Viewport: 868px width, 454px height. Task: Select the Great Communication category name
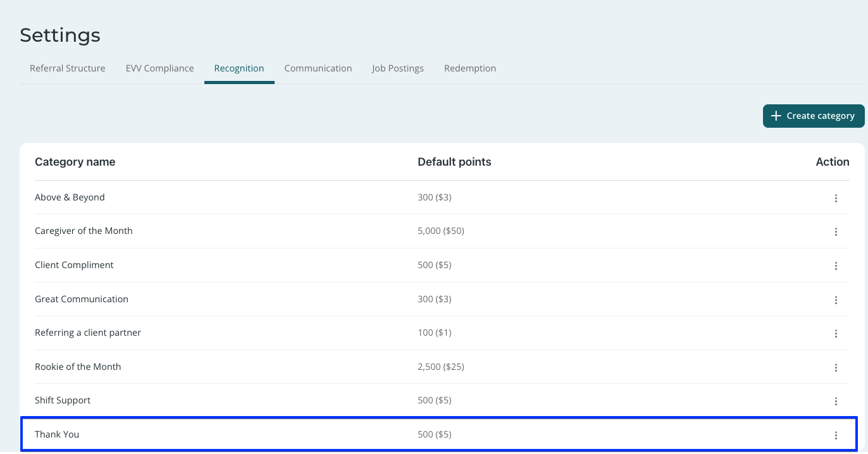[82, 299]
